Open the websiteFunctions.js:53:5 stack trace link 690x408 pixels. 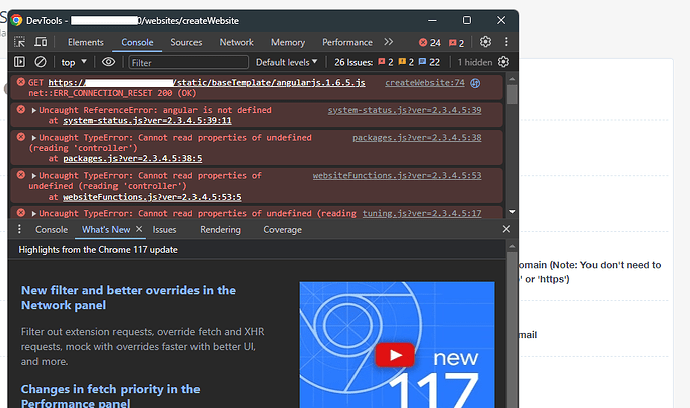point(152,197)
